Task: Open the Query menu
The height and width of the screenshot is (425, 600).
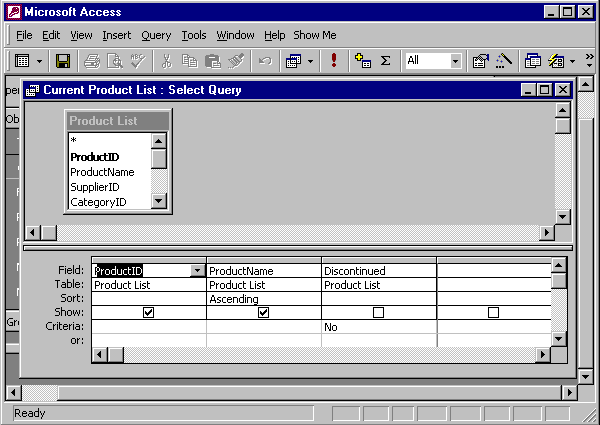Action: point(156,35)
